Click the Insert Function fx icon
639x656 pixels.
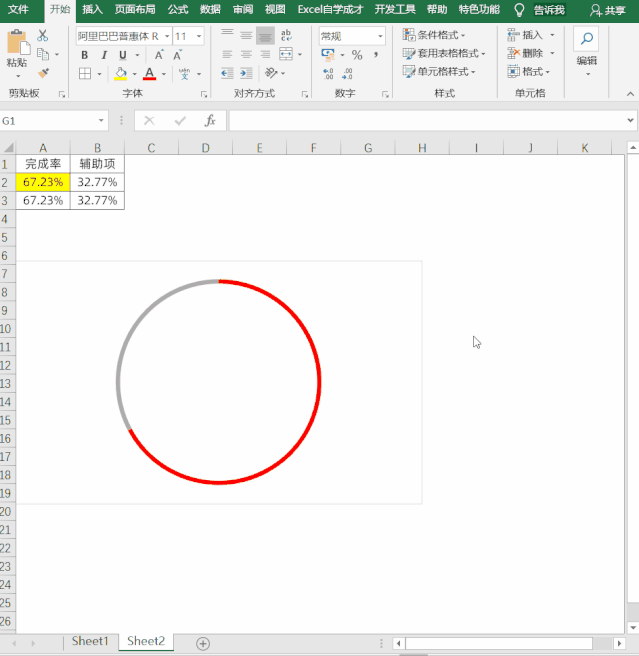coord(210,120)
